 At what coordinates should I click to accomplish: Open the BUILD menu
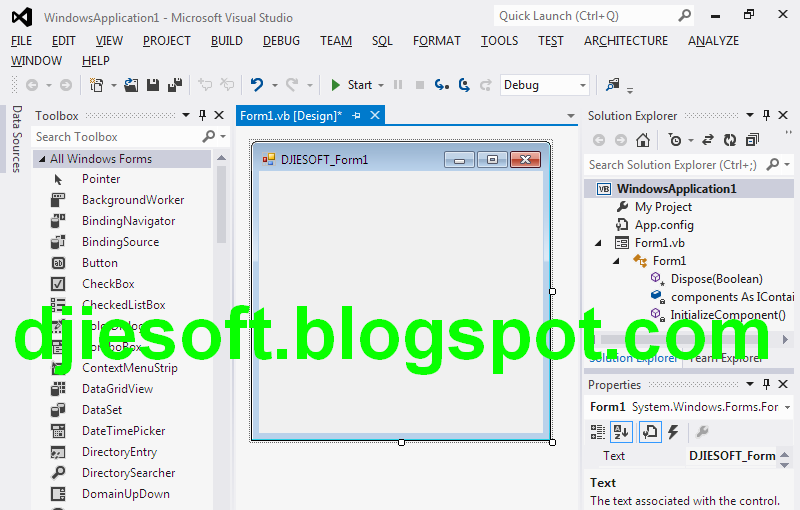click(227, 41)
